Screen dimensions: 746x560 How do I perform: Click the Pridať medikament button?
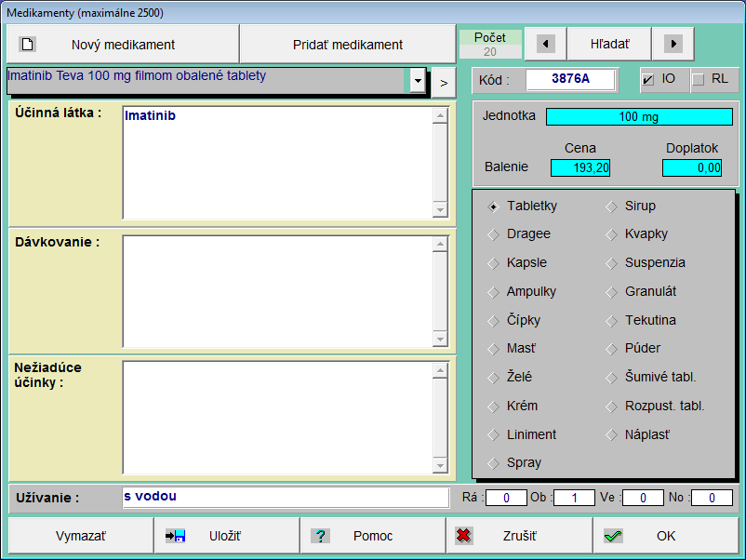point(348,45)
